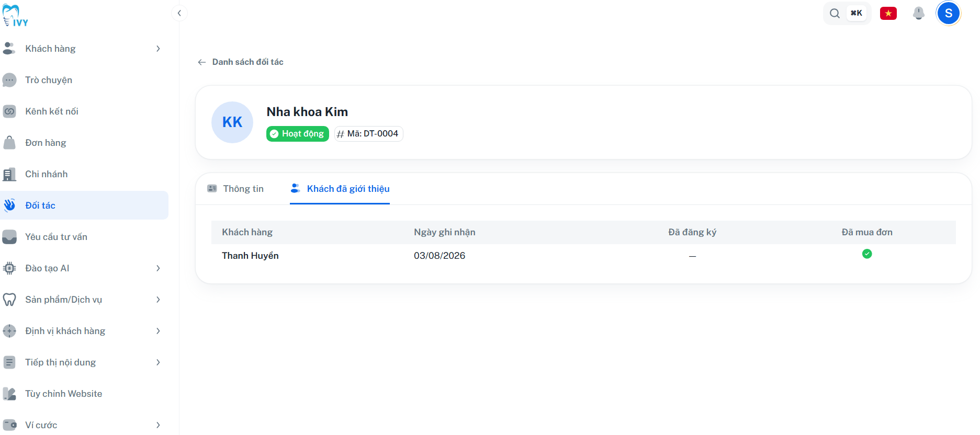This screenshot has width=980, height=435.
Task: Click the dash under Đã đăng ký
Action: pos(692,256)
